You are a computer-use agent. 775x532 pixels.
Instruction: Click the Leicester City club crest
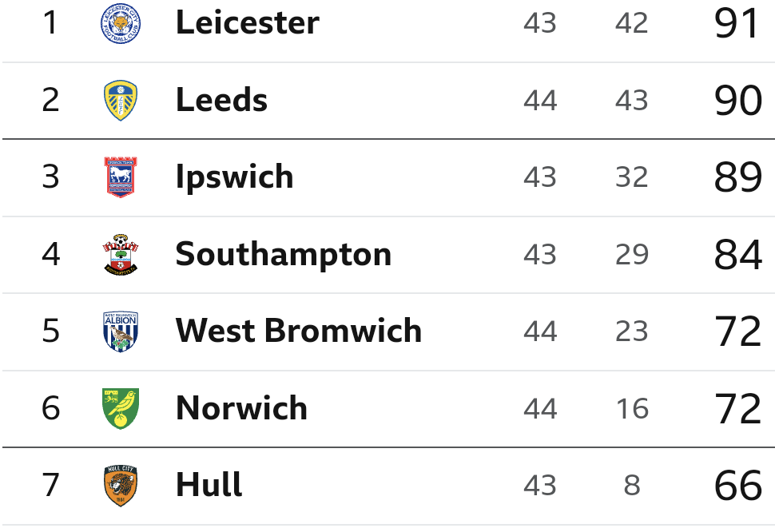[x=121, y=23]
